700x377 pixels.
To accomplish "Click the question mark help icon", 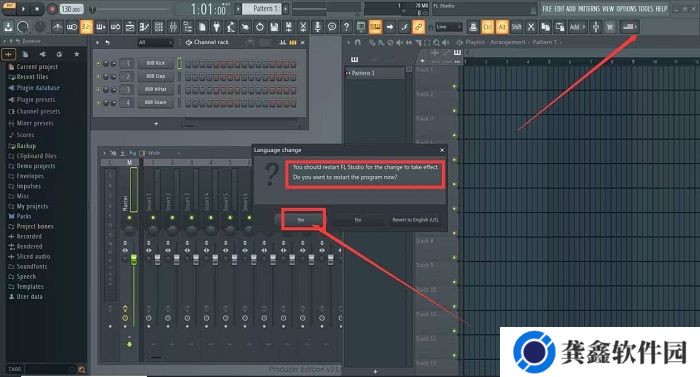I will coord(346,27).
